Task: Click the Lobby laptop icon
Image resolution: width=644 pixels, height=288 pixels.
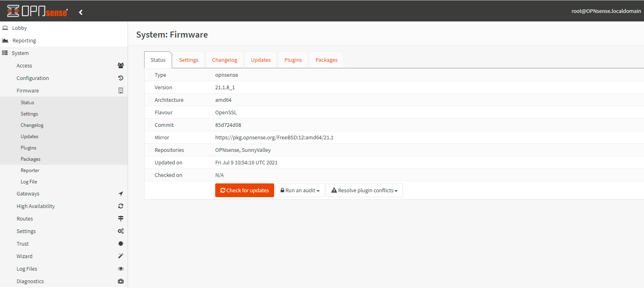Action: [x=5, y=28]
